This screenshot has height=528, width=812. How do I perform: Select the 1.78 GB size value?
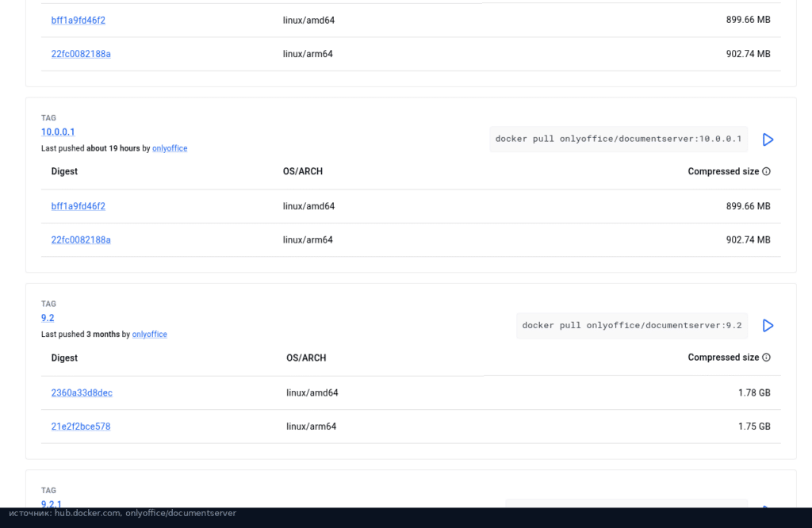pyautogui.click(x=754, y=393)
